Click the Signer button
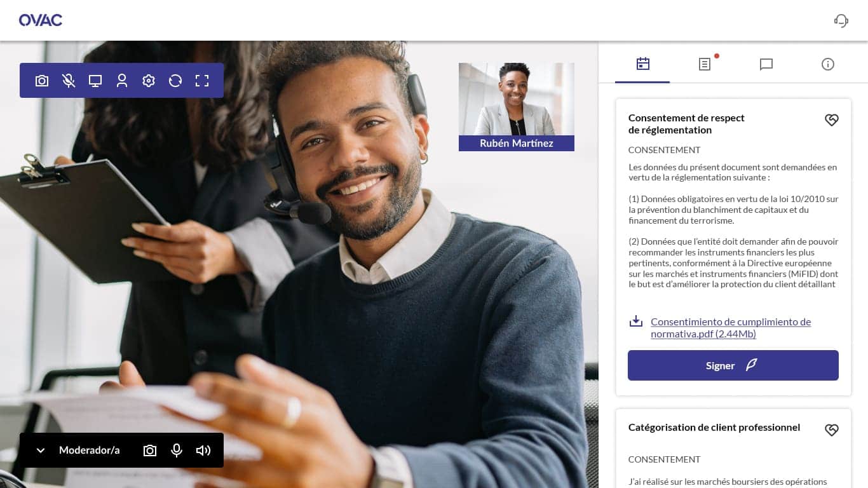Viewport: 868px width, 488px height. [x=733, y=365]
